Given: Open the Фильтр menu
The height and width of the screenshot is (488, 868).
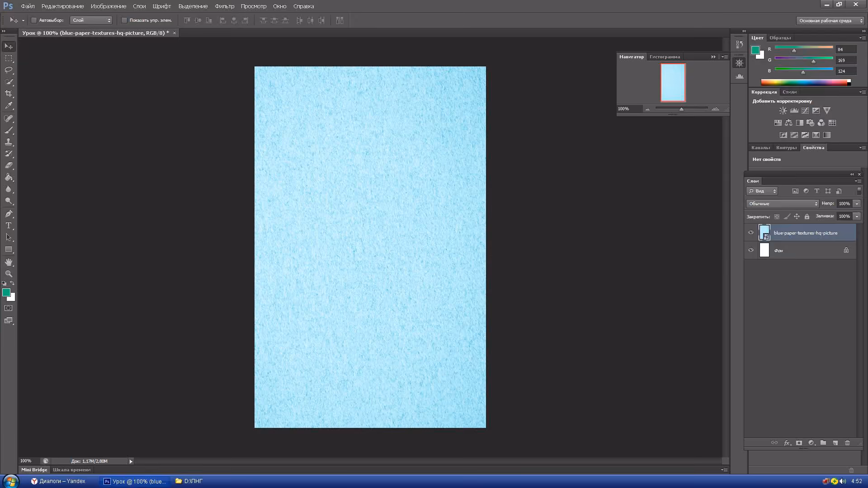Looking at the screenshot, I should coord(224,6).
